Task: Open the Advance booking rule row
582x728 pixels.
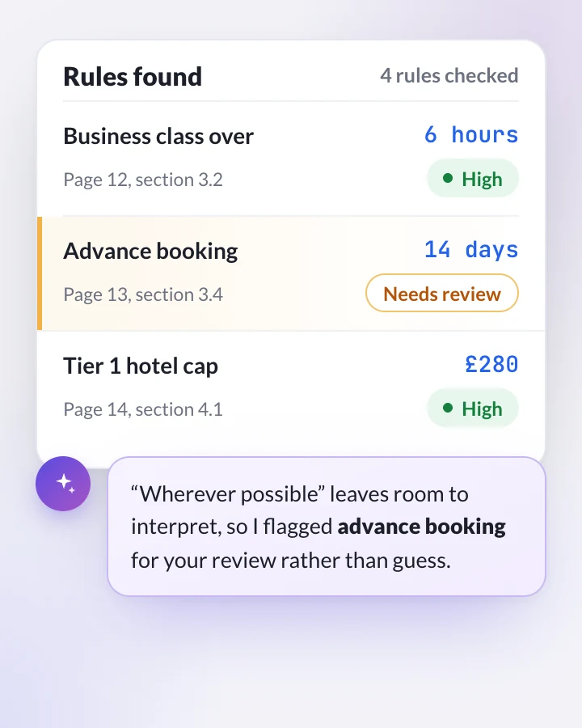Action: click(290, 273)
